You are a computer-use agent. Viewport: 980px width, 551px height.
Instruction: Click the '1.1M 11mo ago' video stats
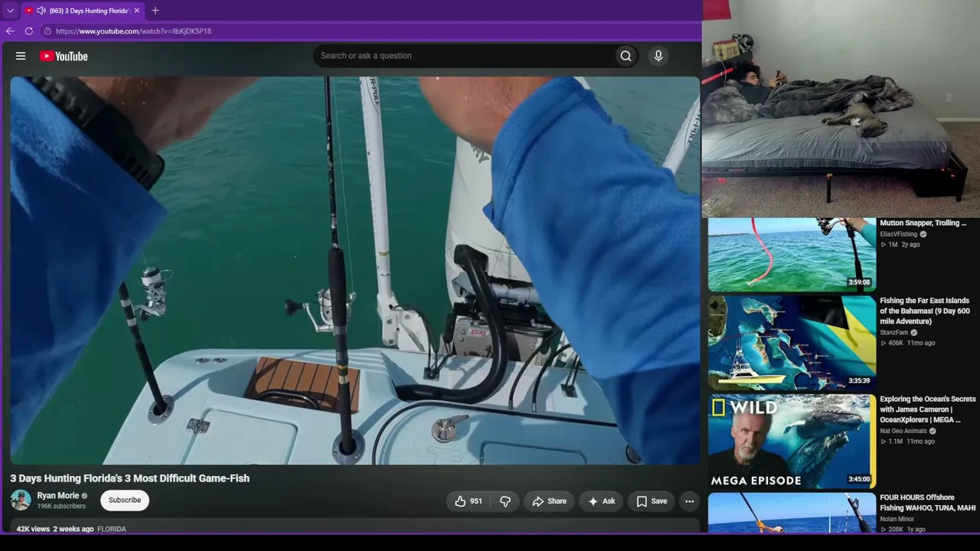tap(907, 442)
